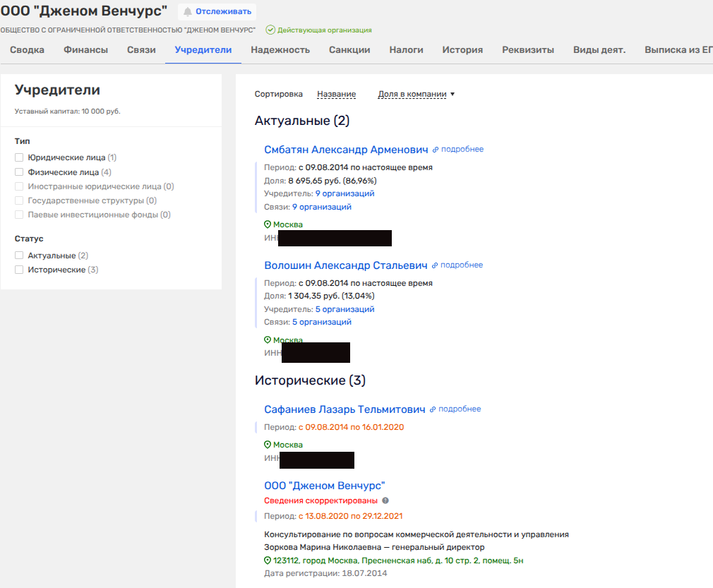Switch to the Финансы tab

(85, 50)
